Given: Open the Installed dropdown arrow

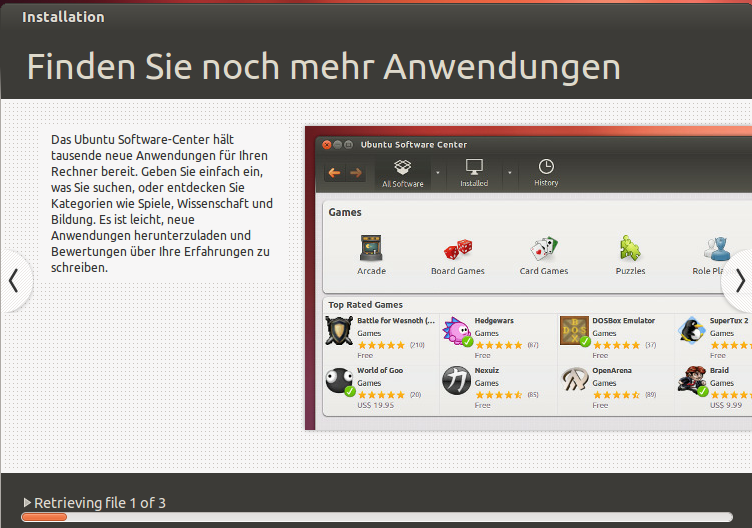Looking at the screenshot, I should tap(510, 173).
